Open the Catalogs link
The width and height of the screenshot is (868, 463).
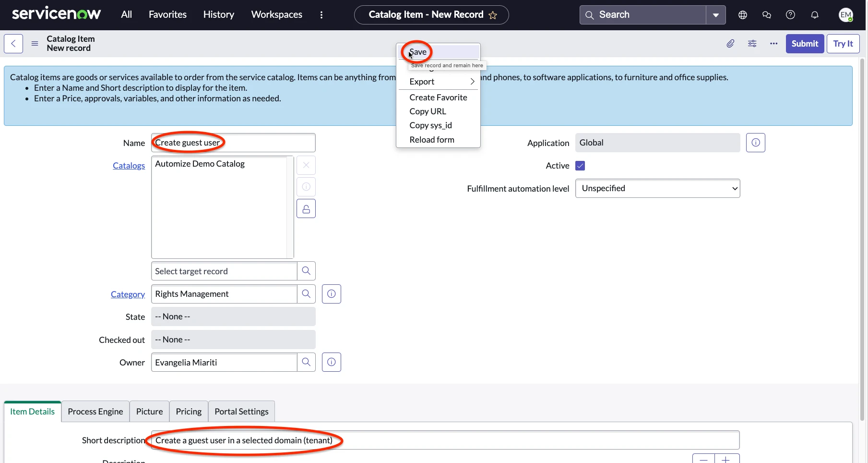(129, 165)
